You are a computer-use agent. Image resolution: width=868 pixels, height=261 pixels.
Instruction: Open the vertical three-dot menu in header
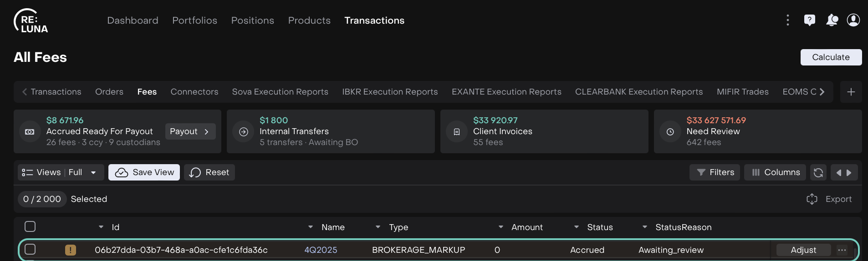click(787, 20)
